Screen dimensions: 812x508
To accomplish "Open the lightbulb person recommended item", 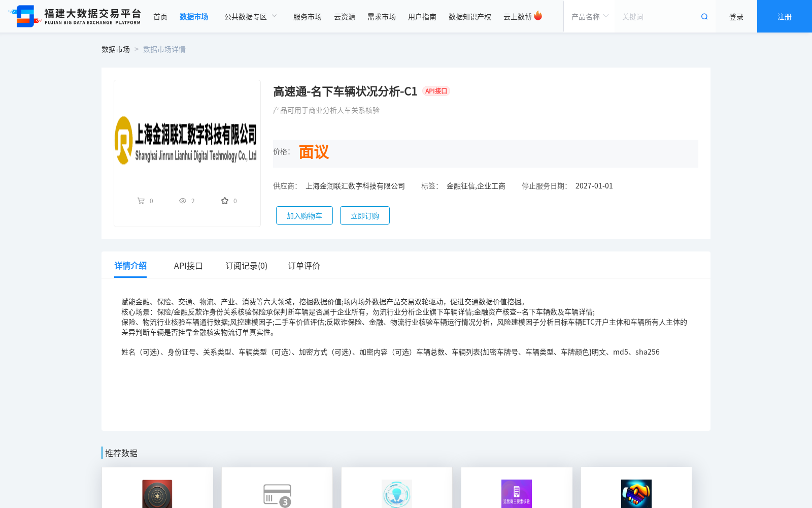I will click(x=397, y=493).
